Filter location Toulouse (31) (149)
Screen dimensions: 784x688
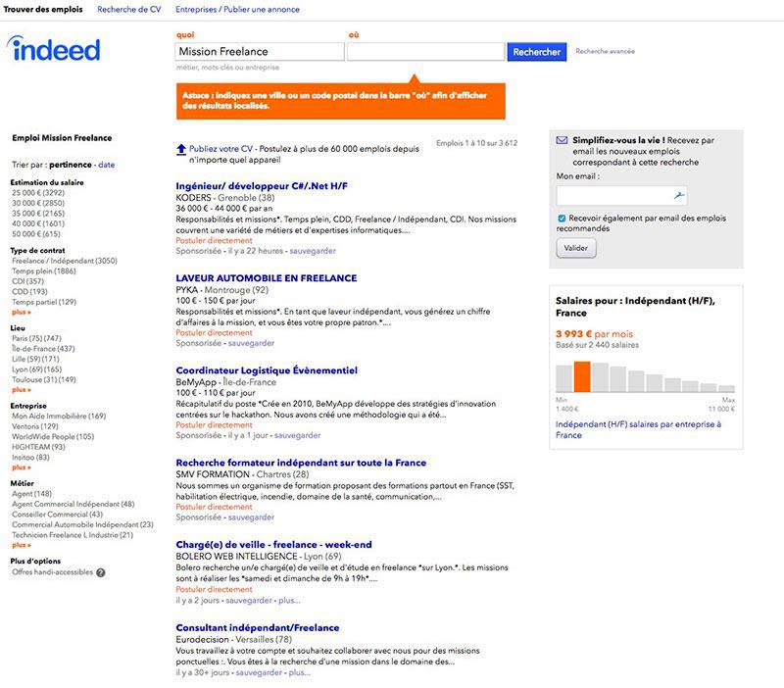[x=44, y=379]
